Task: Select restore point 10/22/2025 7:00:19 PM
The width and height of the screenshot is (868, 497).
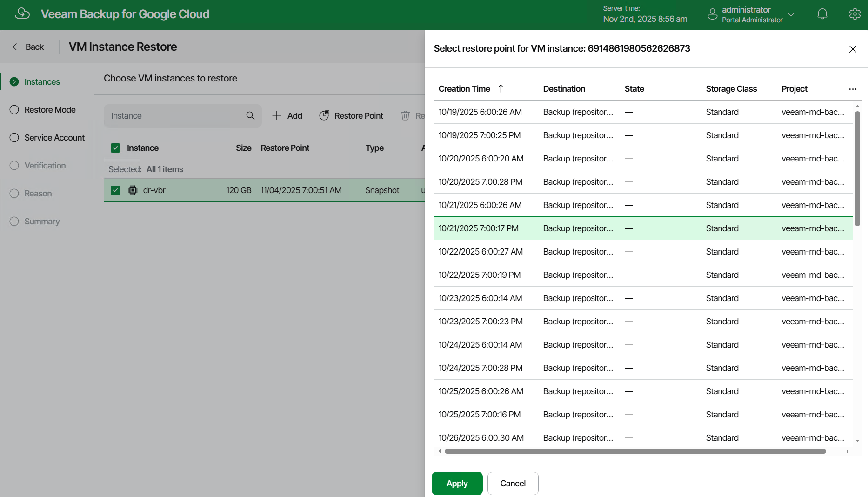Action: coord(643,275)
